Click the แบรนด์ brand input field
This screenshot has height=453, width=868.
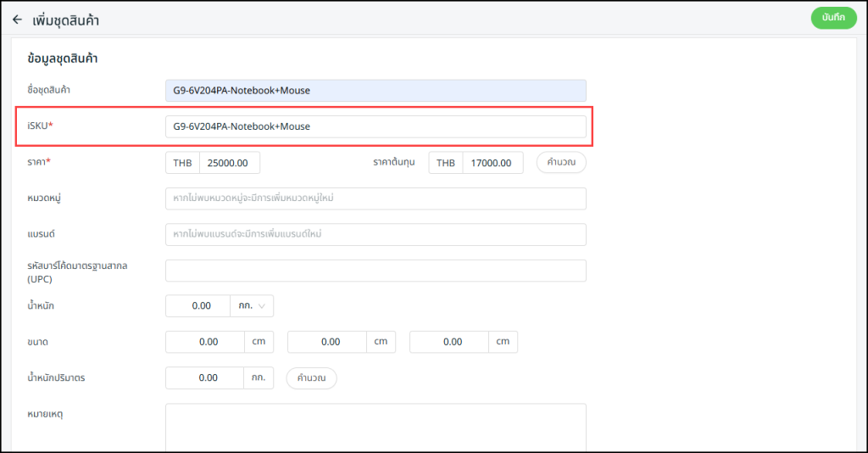(376, 234)
